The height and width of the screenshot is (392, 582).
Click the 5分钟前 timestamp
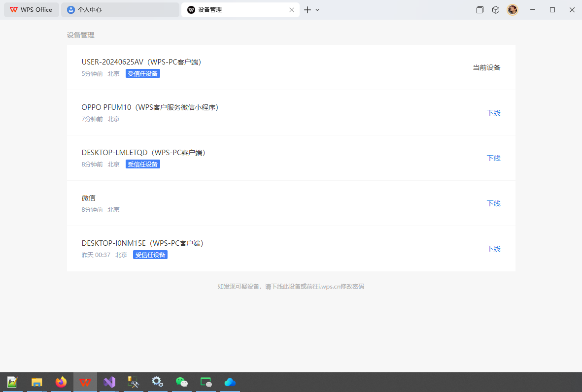pos(92,74)
